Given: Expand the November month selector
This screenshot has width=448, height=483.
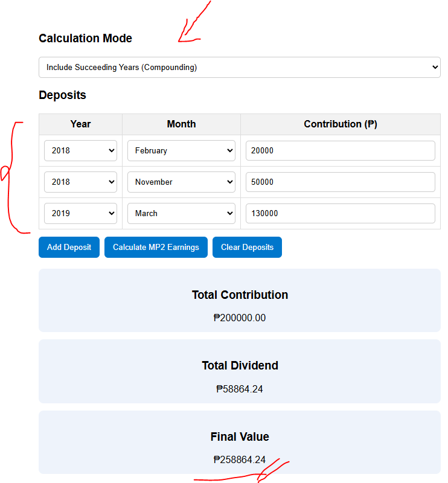Looking at the screenshot, I should (181, 182).
